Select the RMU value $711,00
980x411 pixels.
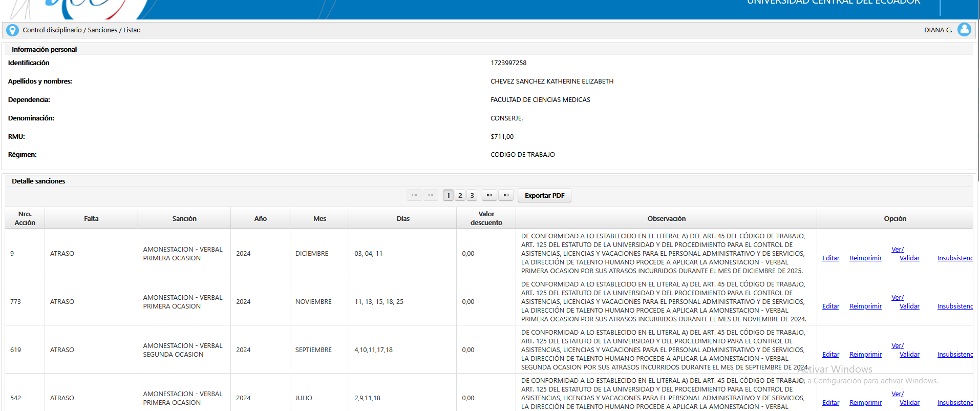coord(502,137)
